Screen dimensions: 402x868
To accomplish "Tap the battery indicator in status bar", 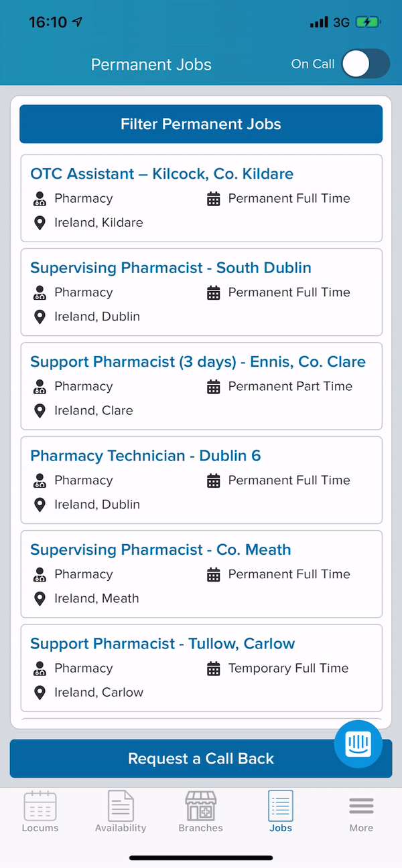I will [x=369, y=22].
